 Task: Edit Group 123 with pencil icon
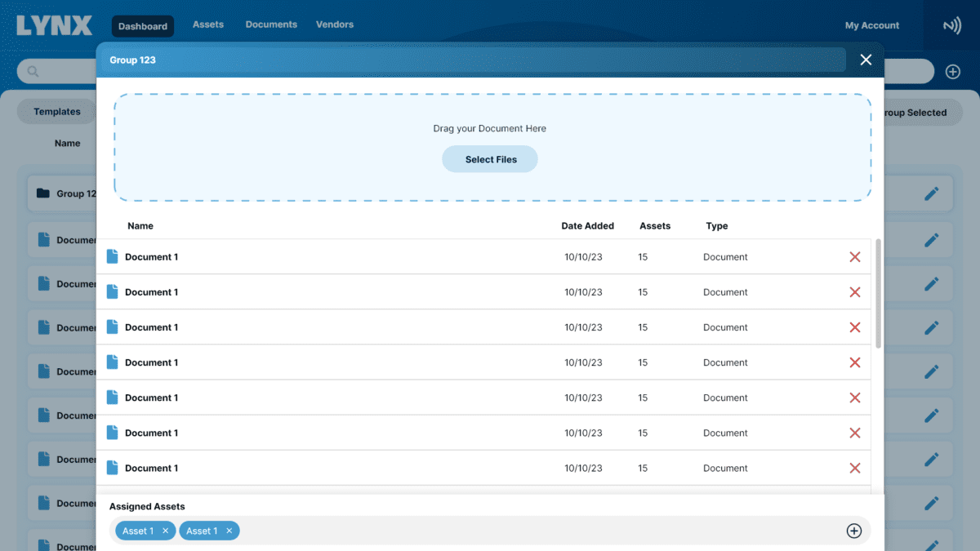931,193
